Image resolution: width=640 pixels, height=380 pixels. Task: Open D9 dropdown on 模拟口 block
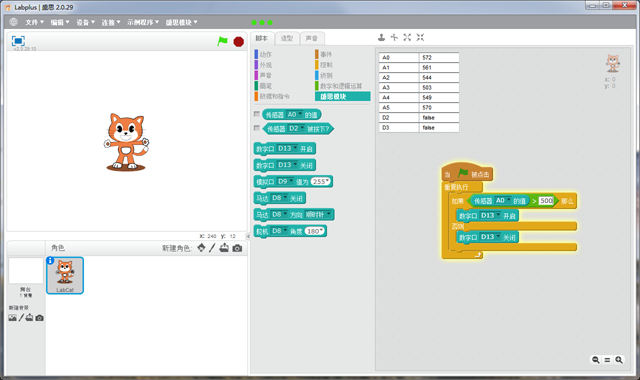pyautogui.click(x=285, y=181)
